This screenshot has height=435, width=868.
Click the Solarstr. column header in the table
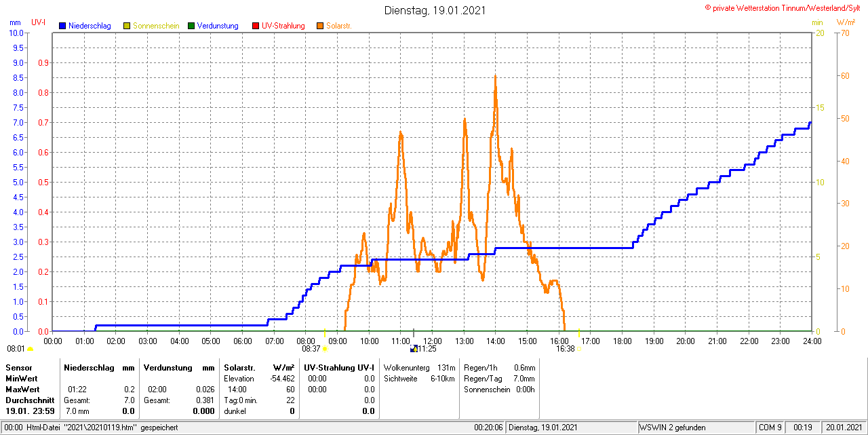(239, 367)
